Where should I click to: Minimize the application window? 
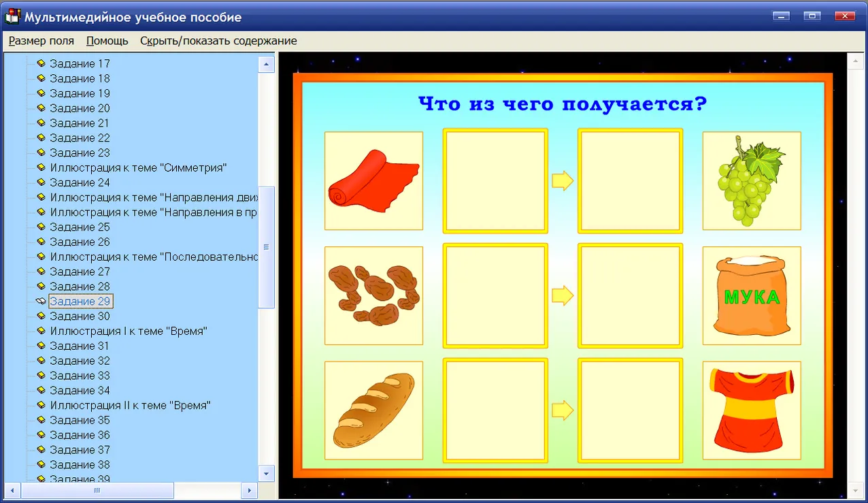coord(781,16)
